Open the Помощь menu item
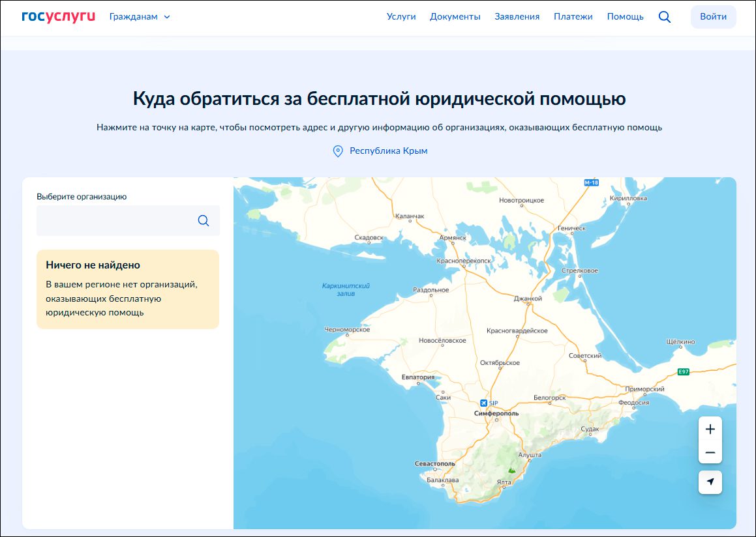Screen dimensions: 756x537 pos(625,17)
